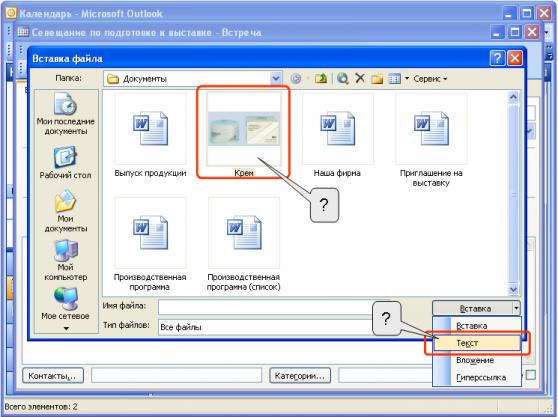Viewport: 558px width, 417px height.
Task: Minimize the meeting window
Action: (x=497, y=32)
